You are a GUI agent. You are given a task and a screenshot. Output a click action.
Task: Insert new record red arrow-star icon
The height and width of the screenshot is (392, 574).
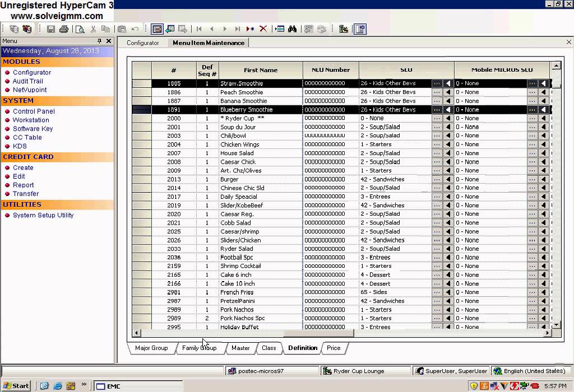click(251, 29)
